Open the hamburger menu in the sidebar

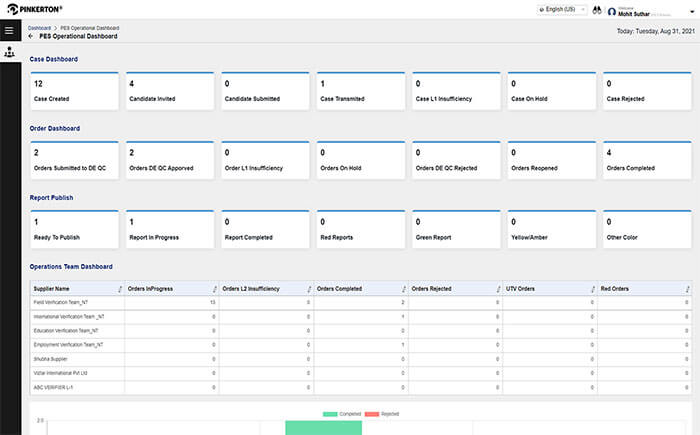pyautogui.click(x=9, y=30)
